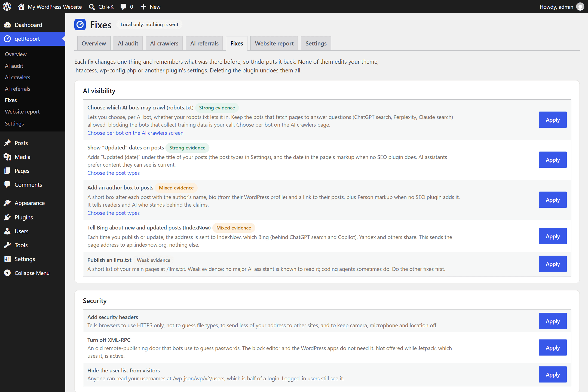Open the site home icon
588x392 pixels.
pyautogui.click(x=21, y=7)
